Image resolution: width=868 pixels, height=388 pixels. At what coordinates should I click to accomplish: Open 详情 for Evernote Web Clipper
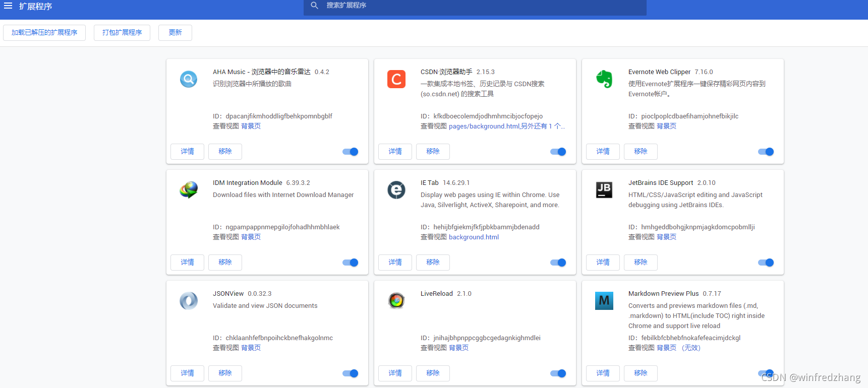point(603,152)
